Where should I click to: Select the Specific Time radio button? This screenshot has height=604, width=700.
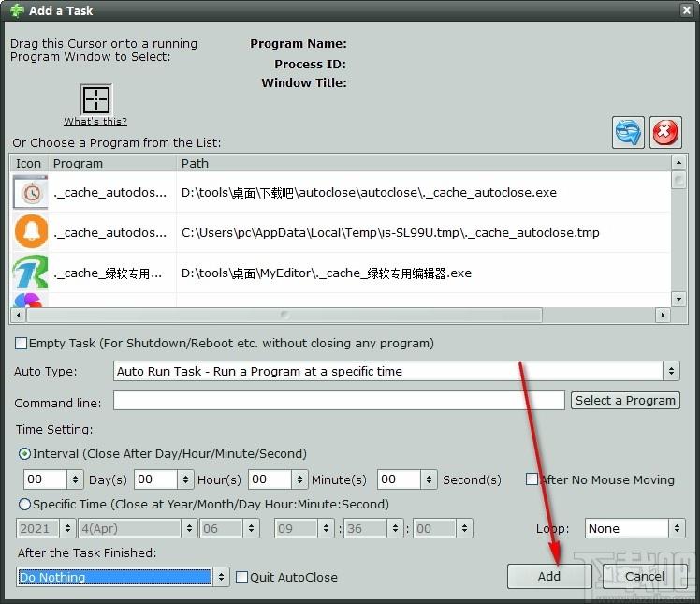click(24, 505)
